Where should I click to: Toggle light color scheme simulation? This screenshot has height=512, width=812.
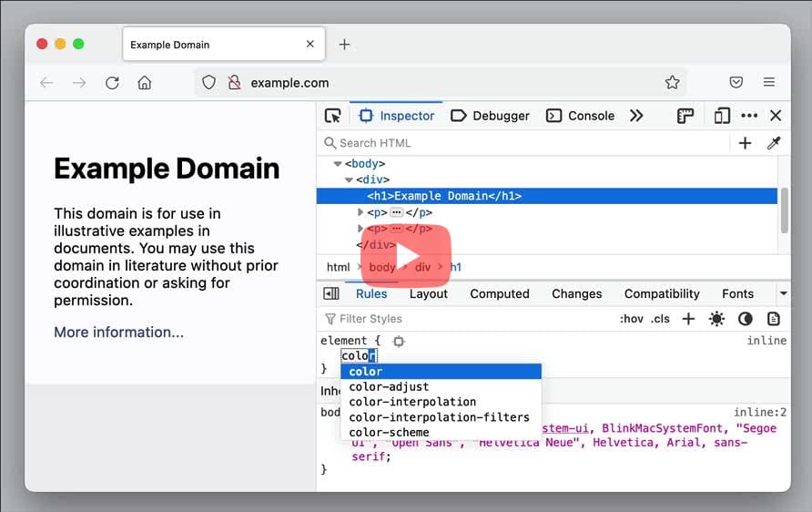tap(716, 319)
